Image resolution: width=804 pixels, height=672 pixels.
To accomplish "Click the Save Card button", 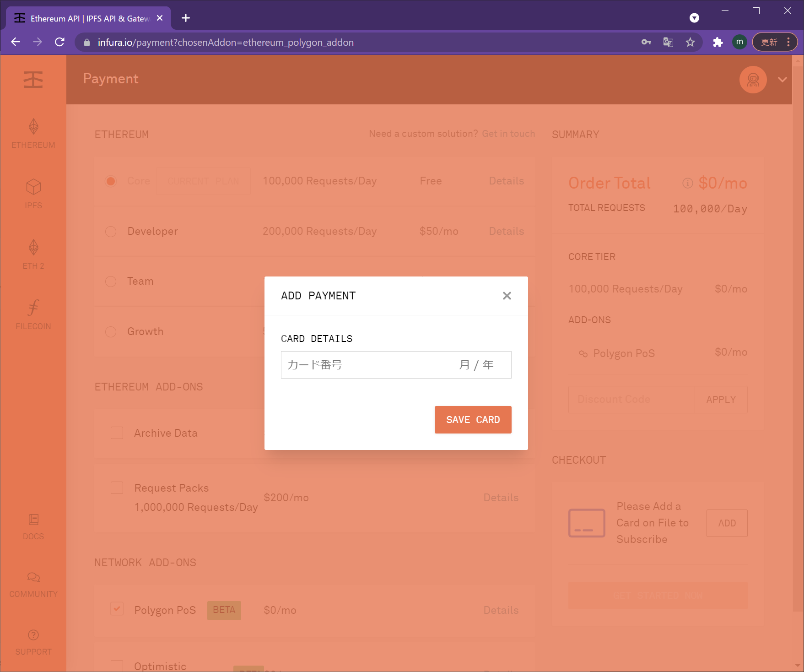I will (473, 420).
